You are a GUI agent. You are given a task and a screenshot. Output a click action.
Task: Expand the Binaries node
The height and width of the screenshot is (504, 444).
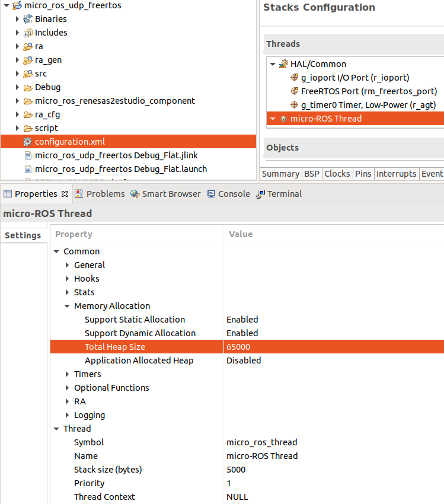tap(17, 19)
